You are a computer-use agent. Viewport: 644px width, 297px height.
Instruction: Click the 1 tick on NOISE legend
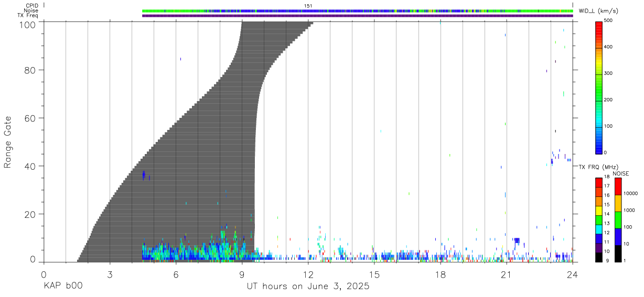pyautogui.click(x=625, y=260)
